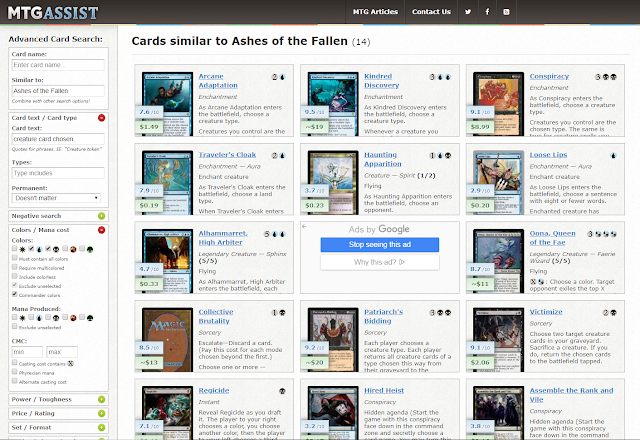Enable Must contain all colors

15,258
